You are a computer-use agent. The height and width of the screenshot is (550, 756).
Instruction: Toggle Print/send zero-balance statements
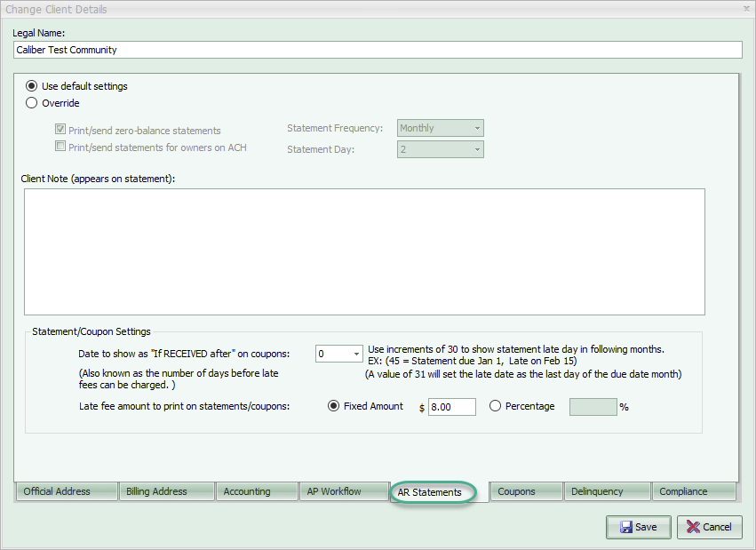tap(60, 130)
